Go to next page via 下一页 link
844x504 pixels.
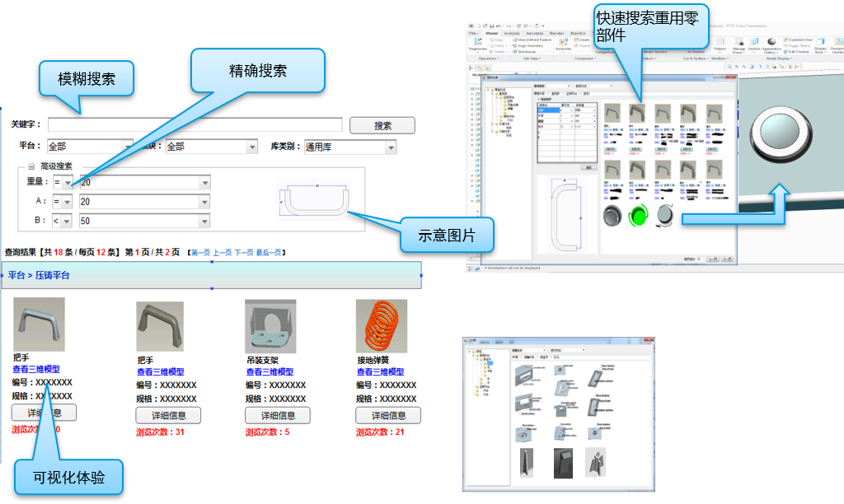pyautogui.click(x=244, y=253)
